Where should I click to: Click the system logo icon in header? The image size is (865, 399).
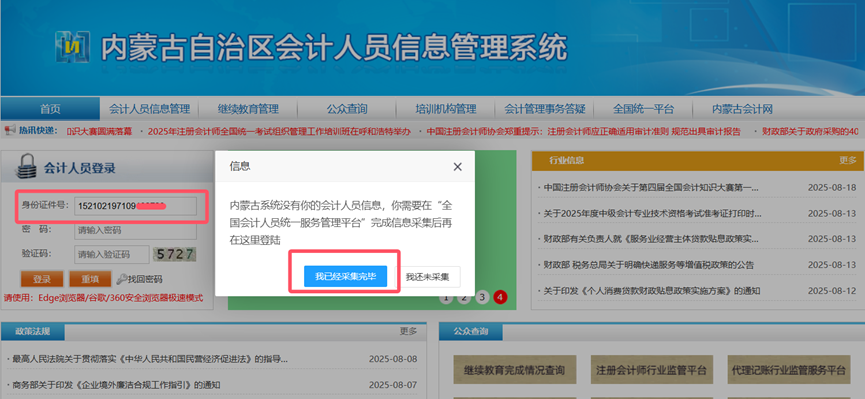click(73, 46)
